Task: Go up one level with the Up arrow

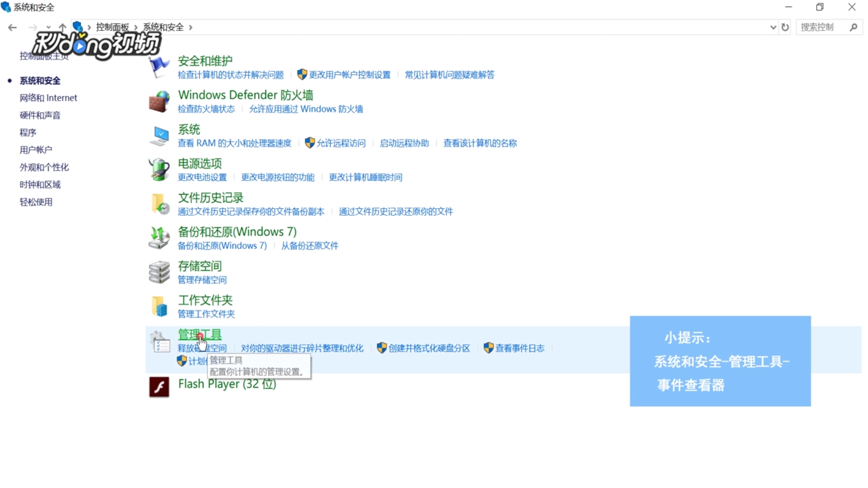Action: (62, 27)
